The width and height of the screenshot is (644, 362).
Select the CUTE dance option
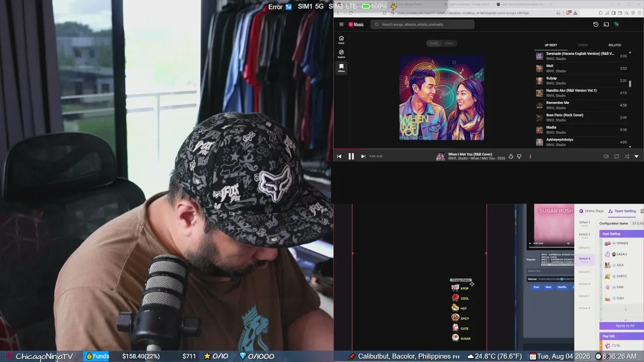click(460, 328)
